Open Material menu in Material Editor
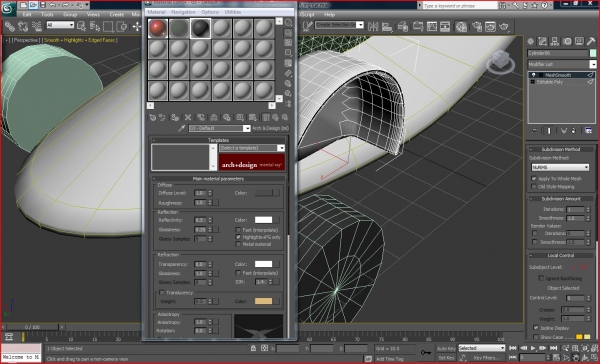This screenshot has width=600, height=364. coord(157,12)
